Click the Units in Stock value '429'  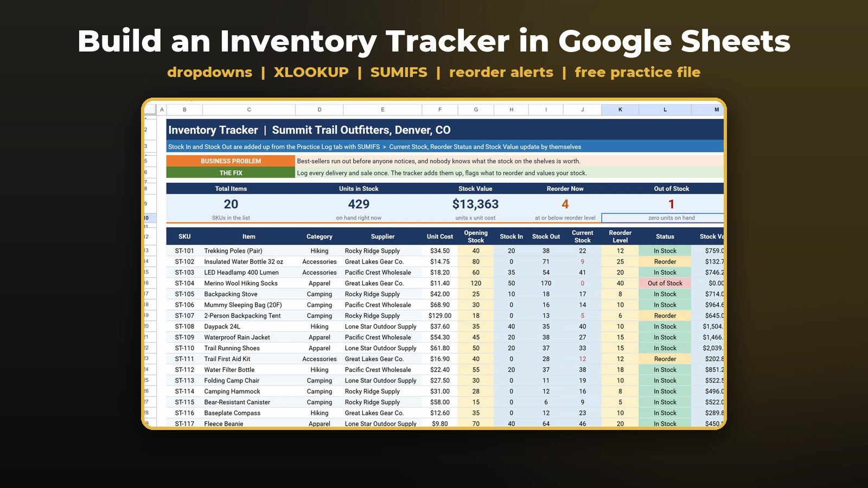tap(359, 204)
